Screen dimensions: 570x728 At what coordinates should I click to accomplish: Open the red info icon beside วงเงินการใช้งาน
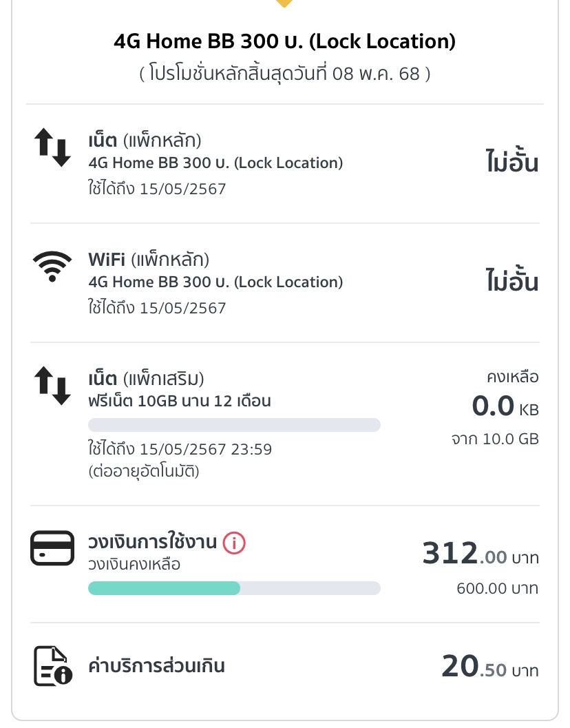click(234, 542)
